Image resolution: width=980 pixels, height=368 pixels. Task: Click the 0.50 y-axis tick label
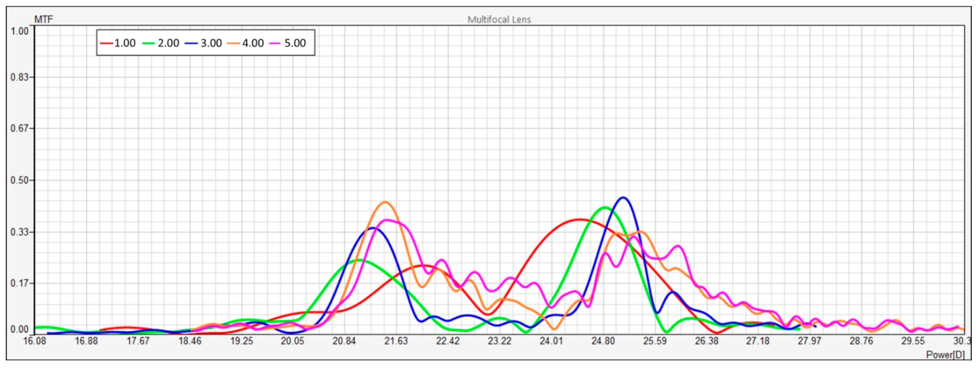pyautogui.click(x=19, y=180)
